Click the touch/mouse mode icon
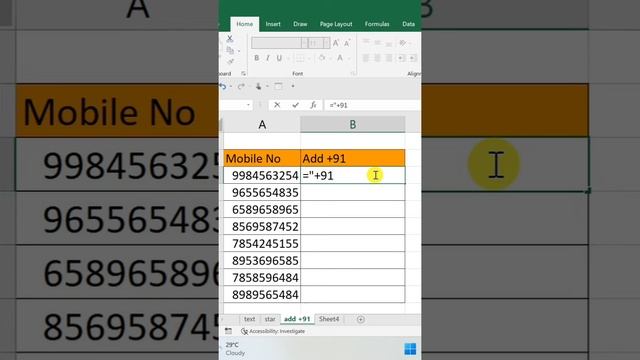Image resolution: width=640 pixels, height=360 pixels. (x=258, y=86)
